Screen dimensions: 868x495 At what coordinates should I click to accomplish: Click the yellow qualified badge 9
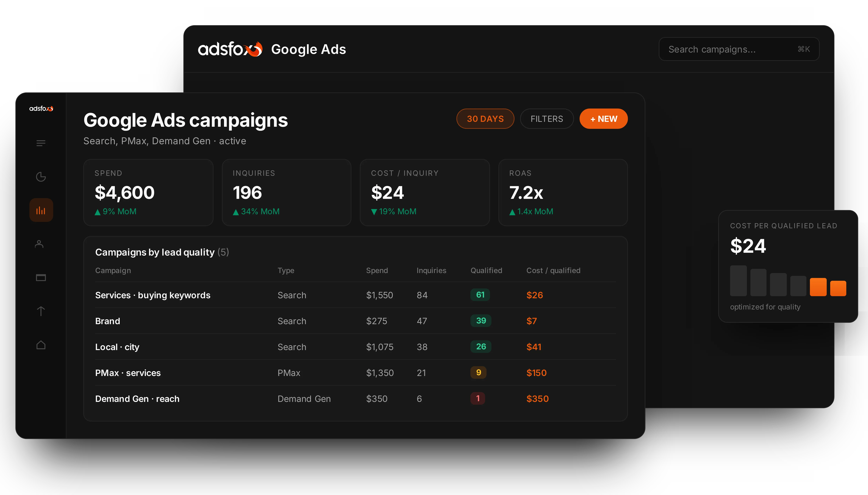[478, 372]
